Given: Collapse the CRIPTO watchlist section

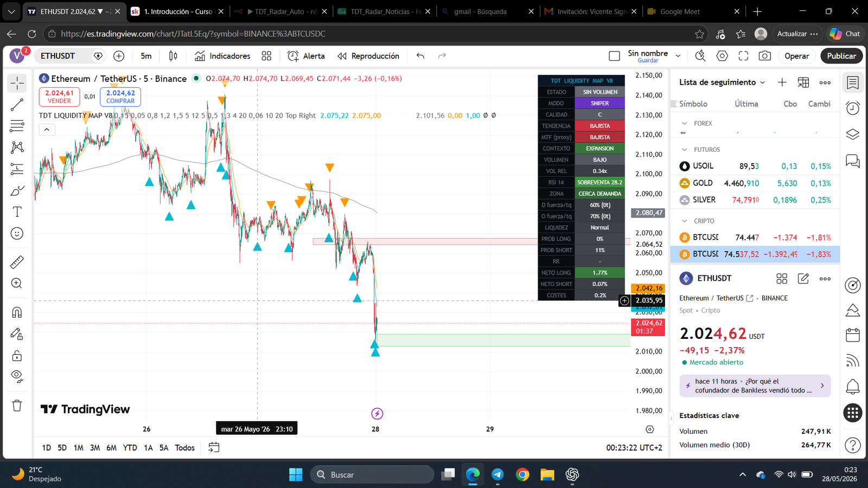Looking at the screenshot, I should pos(685,221).
